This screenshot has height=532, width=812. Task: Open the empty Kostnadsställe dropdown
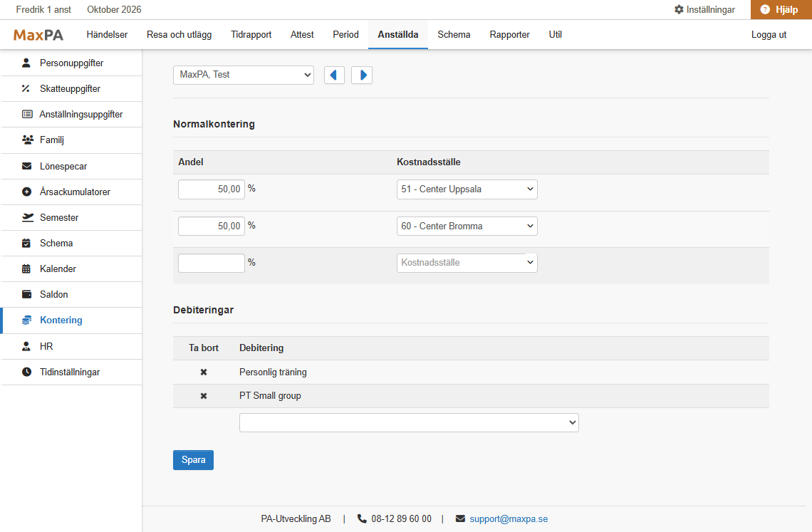click(x=467, y=263)
